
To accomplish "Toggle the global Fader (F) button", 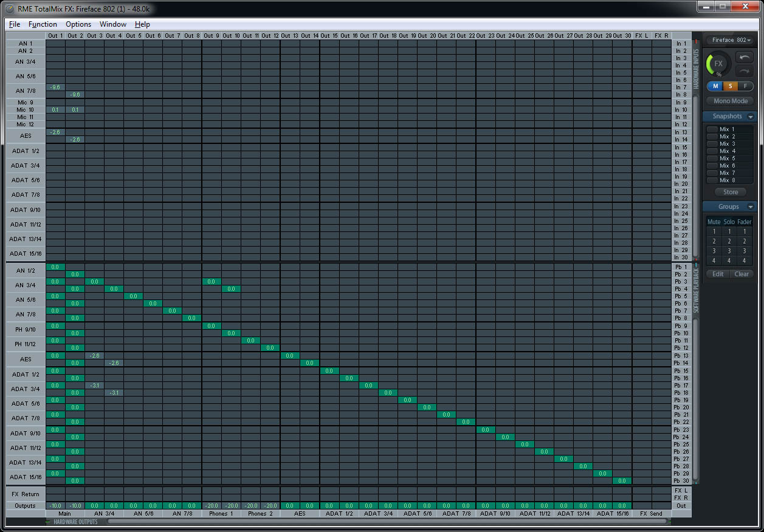I will point(745,86).
